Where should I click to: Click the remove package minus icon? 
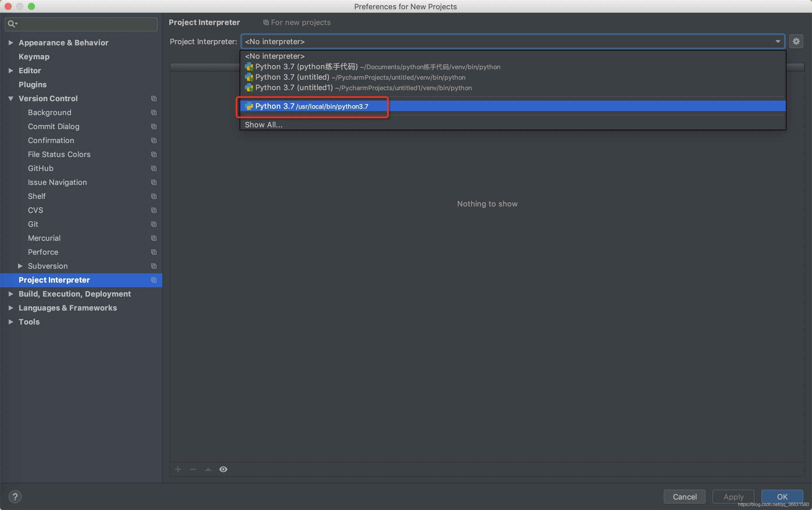(x=193, y=469)
